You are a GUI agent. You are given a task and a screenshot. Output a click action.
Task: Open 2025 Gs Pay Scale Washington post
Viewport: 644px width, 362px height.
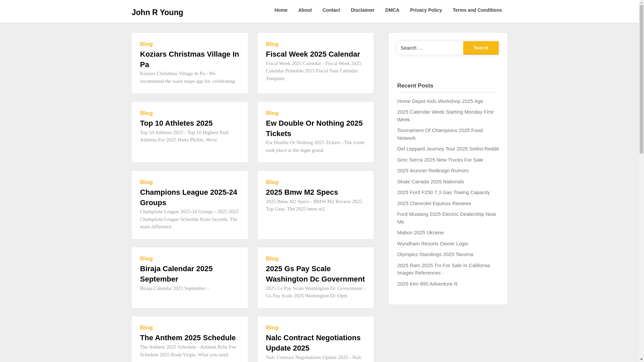click(315, 274)
